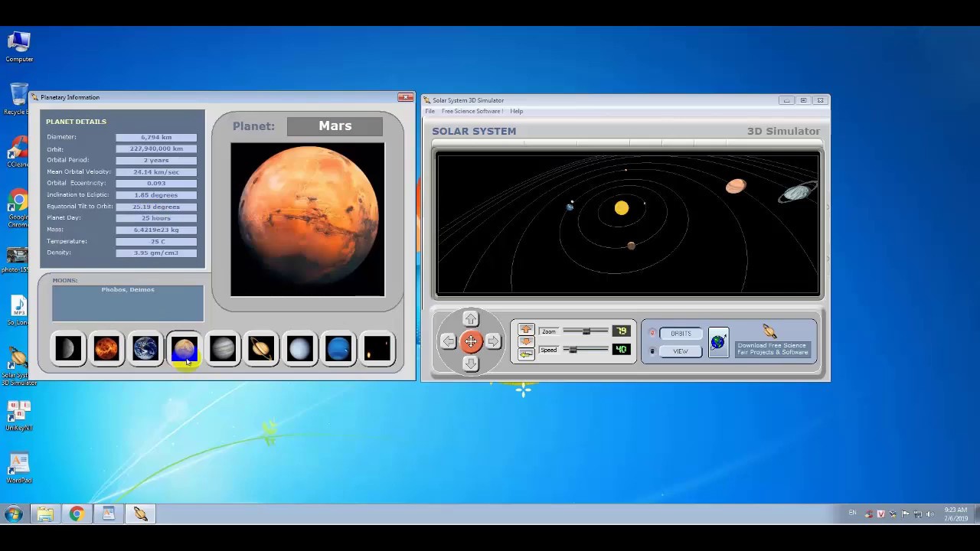Screen dimensions: 980x551
Task: Click the Mars planet name label
Action: click(335, 126)
